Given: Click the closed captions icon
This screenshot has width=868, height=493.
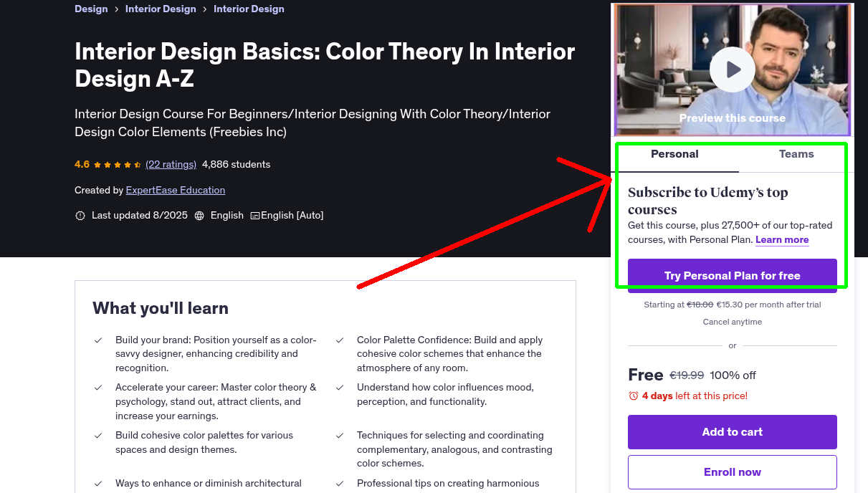Looking at the screenshot, I should pyautogui.click(x=254, y=216).
